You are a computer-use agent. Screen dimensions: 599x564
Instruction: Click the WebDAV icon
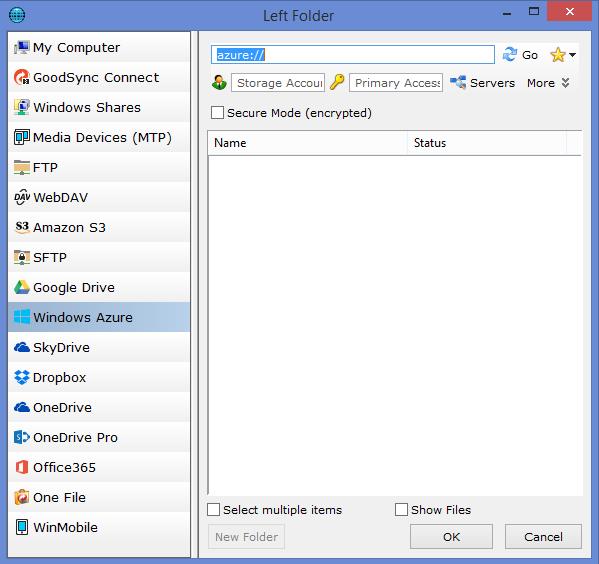(21, 197)
